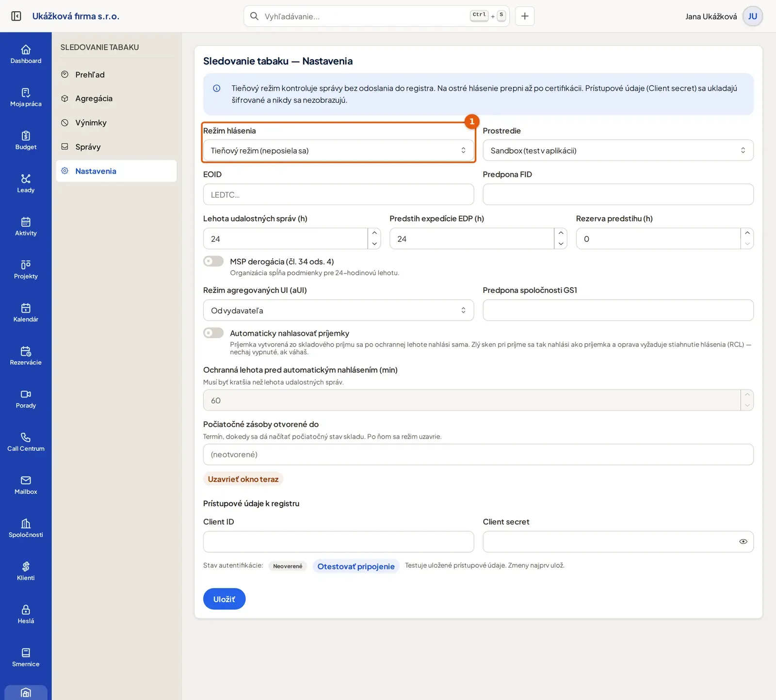Click the plus add button
This screenshot has width=776, height=700.
tap(525, 16)
